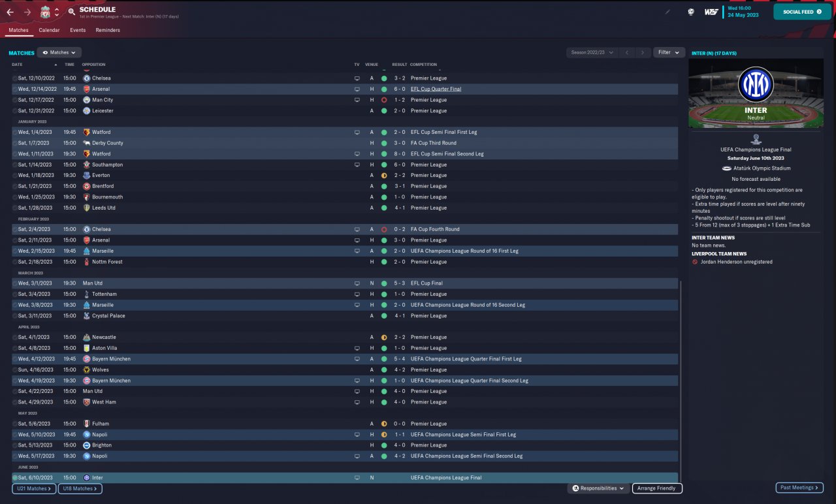This screenshot has width=836, height=504.
Task: Open the Liverpool club crest menu
Action: click(x=45, y=12)
